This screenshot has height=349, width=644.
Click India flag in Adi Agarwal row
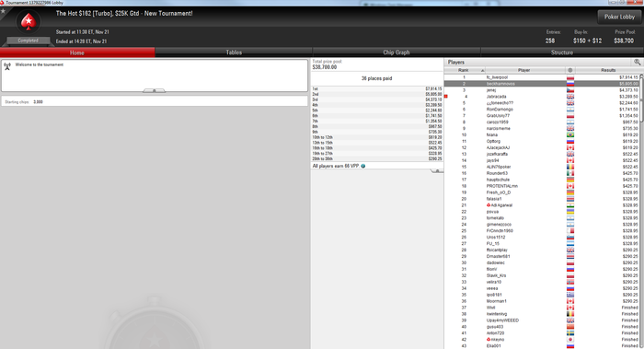point(570,205)
